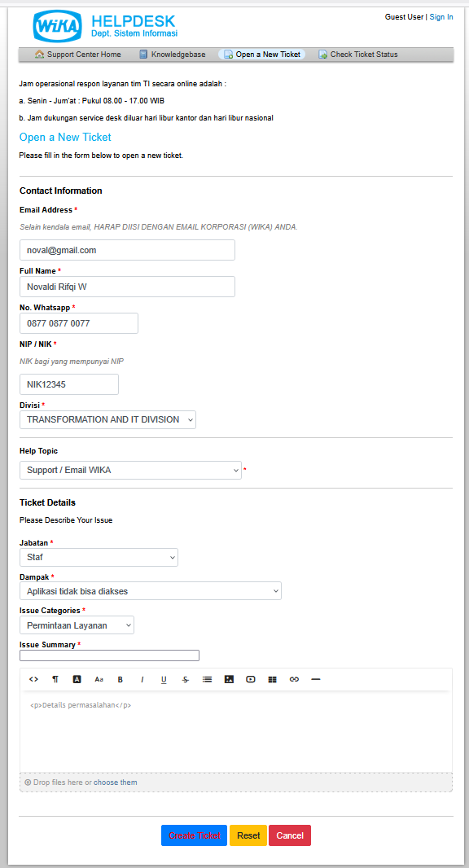Viewport: 469px width, 868px height.
Task: Click the paragraph format icon
Action: pyautogui.click(x=55, y=679)
